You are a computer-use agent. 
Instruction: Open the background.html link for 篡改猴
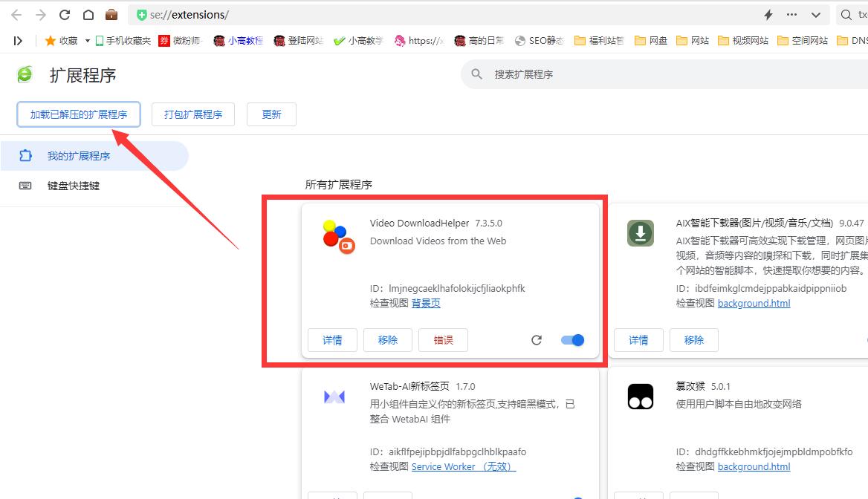tap(754, 466)
